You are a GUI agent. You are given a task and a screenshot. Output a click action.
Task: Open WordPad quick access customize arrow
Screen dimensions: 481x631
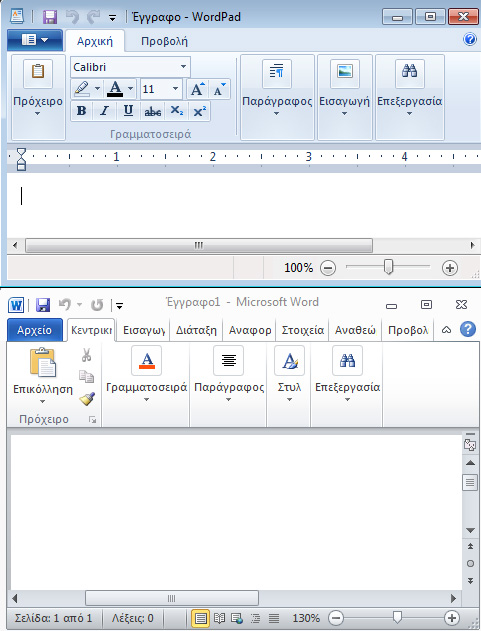[x=112, y=18]
